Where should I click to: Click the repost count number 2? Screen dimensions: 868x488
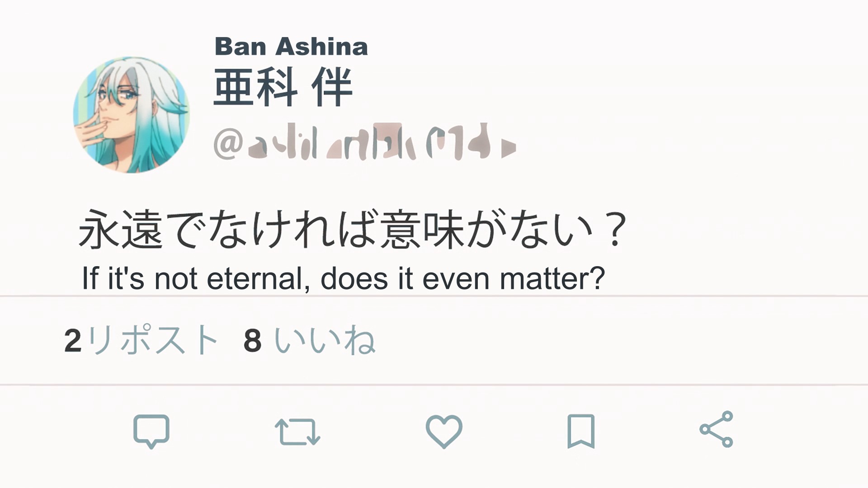pyautogui.click(x=73, y=341)
